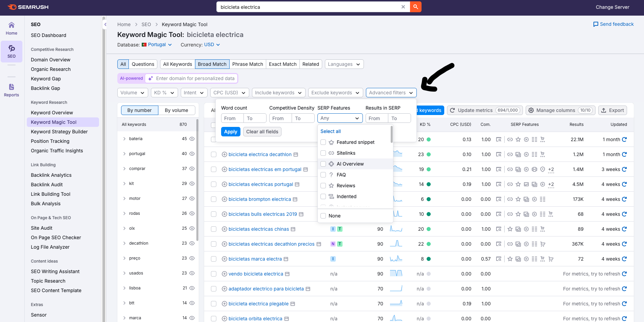Open the bicicletas electricas portugal keyword link

[261, 184]
